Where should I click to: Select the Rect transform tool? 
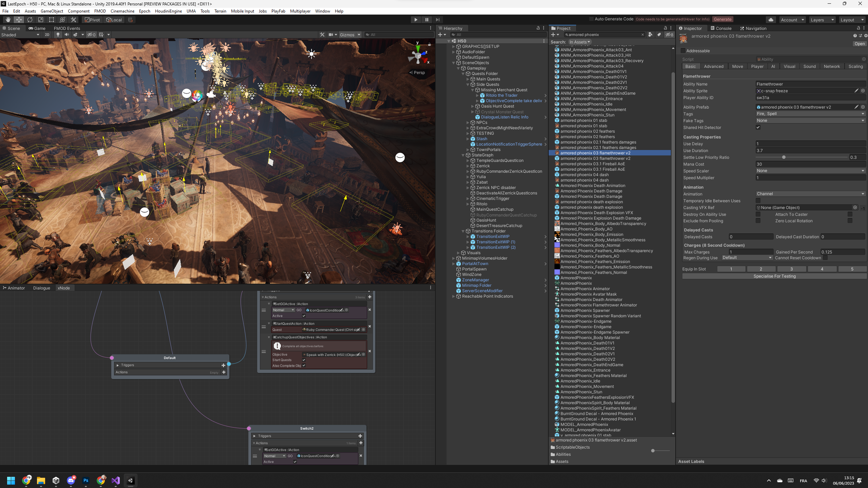(51, 20)
